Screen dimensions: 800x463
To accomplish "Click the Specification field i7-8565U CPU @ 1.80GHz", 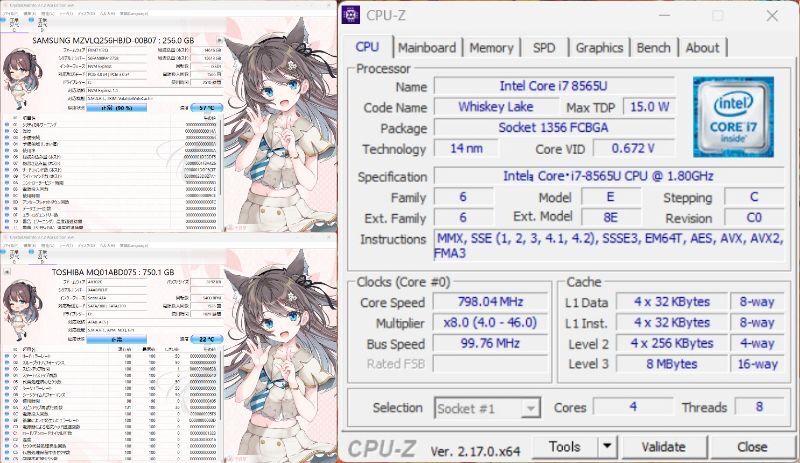I will click(609, 176).
